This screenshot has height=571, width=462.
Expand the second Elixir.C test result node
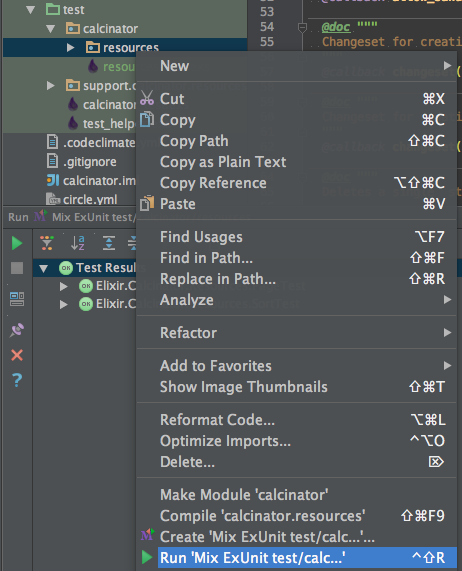64,304
